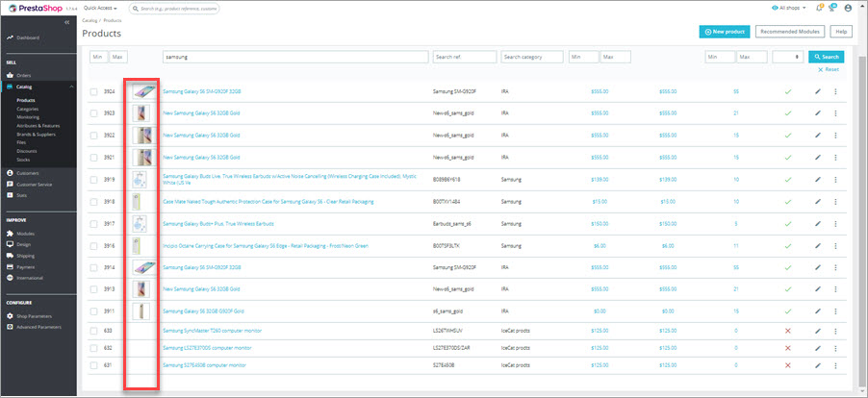This screenshot has height=398, width=868.
Task: Edit product 3923 with pencil icon
Action: [818, 113]
